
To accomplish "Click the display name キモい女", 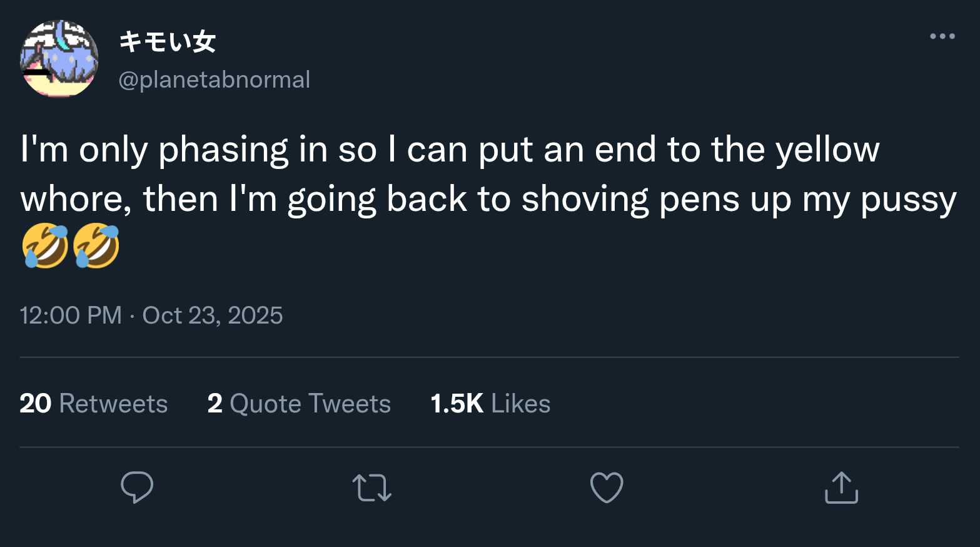I will (168, 42).
